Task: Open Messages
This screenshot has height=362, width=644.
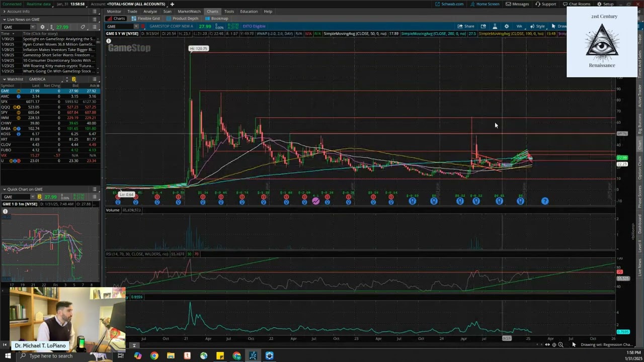Action: (x=518, y=4)
